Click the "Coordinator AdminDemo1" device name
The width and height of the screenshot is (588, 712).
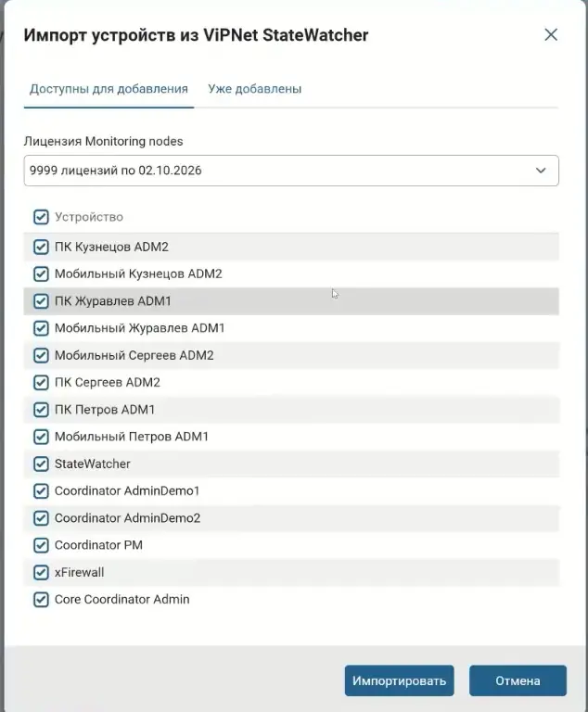coord(127,490)
